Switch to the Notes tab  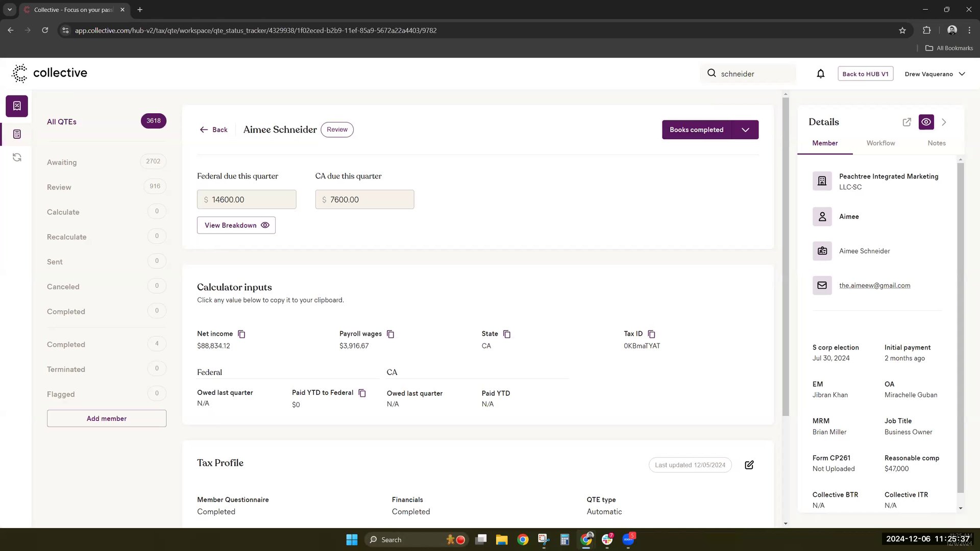point(936,143)
